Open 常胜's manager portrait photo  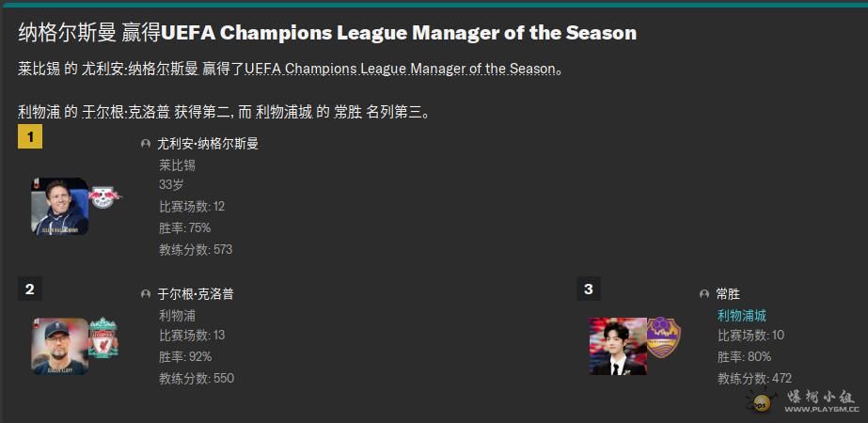618,346
